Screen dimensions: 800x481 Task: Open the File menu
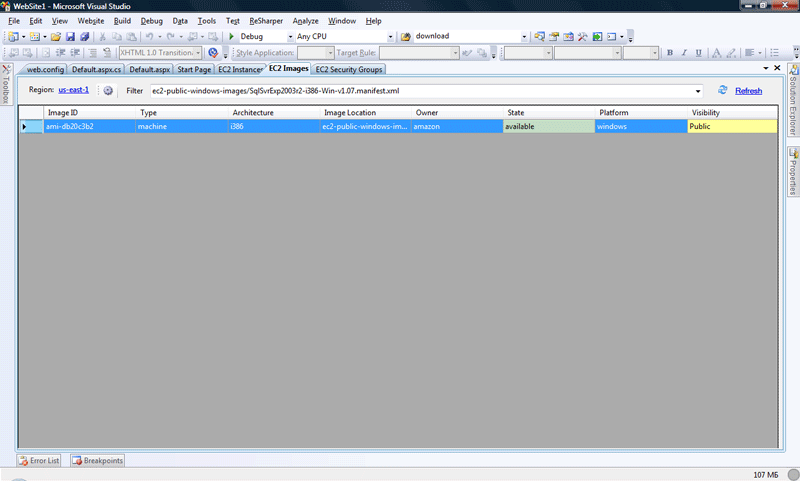[x=14, y=21]
